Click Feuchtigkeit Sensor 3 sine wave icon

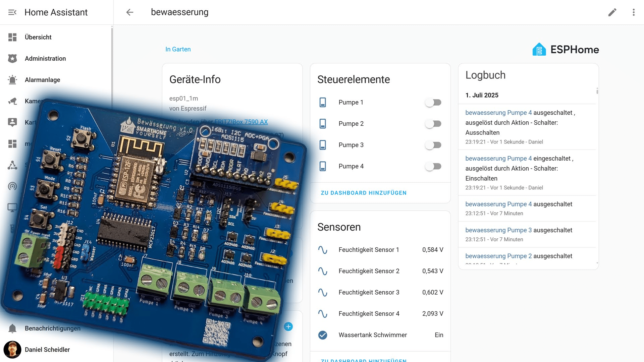(x=323, y=292)
